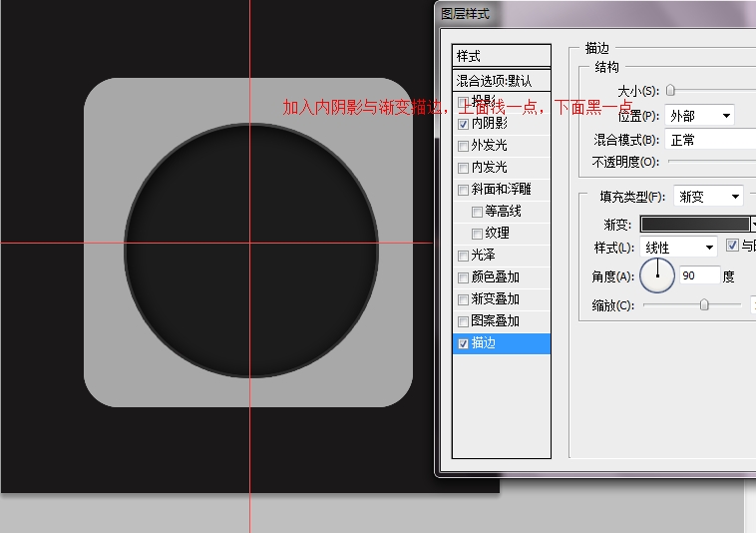756x533 pixels.
Task: Select the 等高线 sub-entry
Action: pyautogui.click(x=502, y=212)
